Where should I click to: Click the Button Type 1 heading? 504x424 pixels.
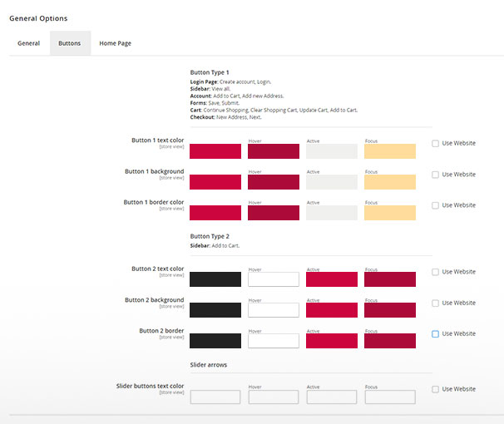pyautogui.click(x=210, y=72)
